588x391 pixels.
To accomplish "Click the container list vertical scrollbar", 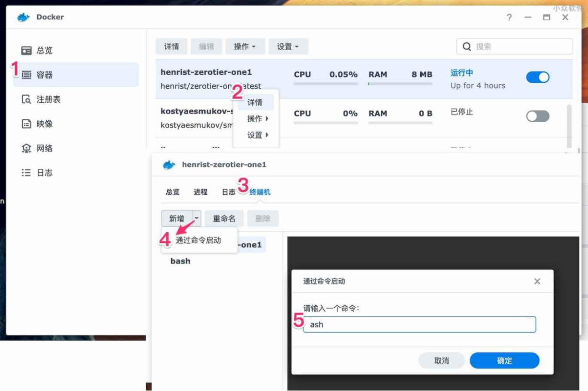I will [x=570, y=126].
